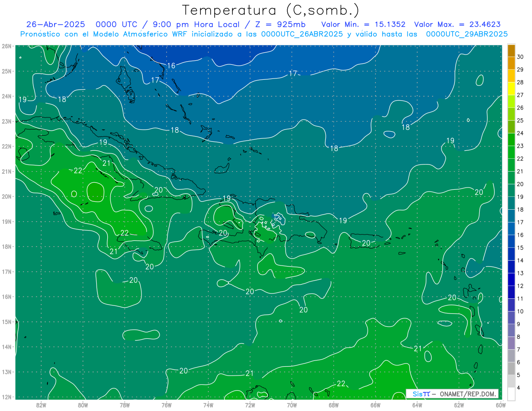Click the "70W" longitude axis label
This screenshot has height=411, width=532.
[x=292, y=404]
